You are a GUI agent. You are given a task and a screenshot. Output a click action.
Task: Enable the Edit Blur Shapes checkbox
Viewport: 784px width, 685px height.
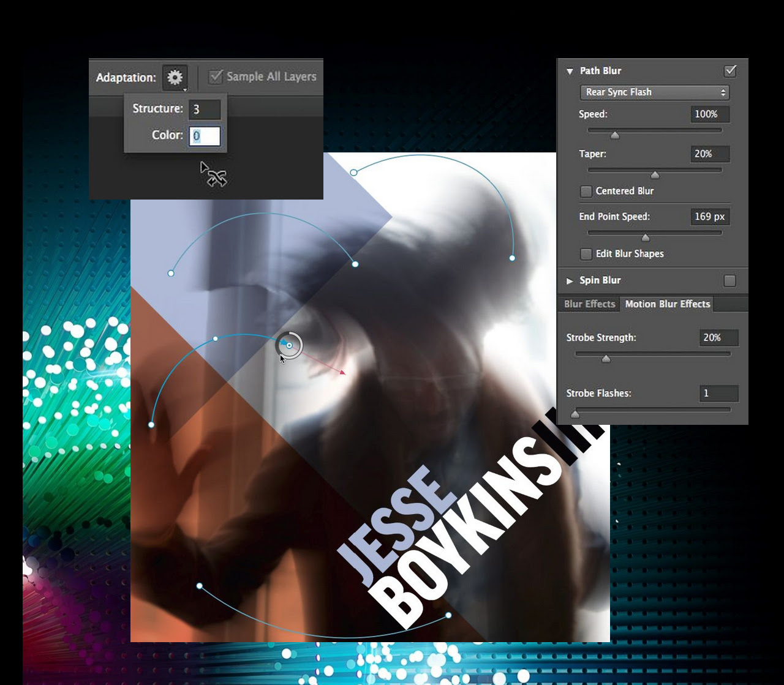[x=586, y=254]
